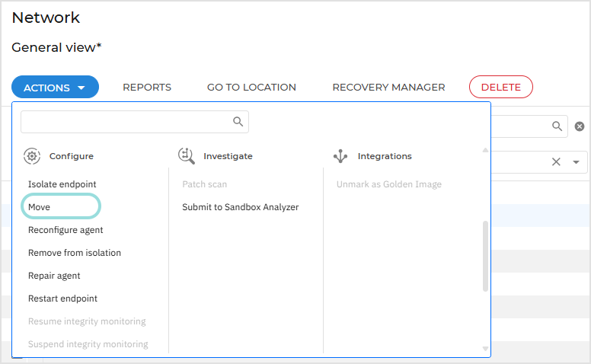
Task: Choose Isolate endpoint action
Action: pos(62,184)
